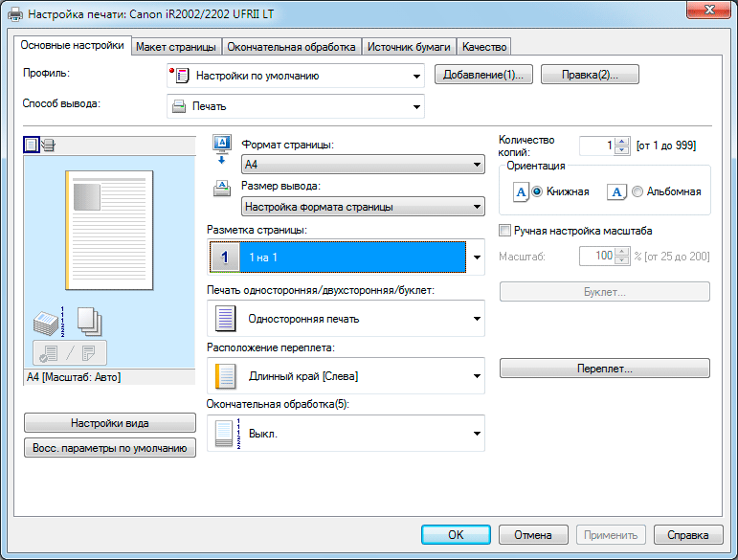738x560 pixels.
Task: Open the Профиль dropdown
Action: tap(296, 76)
